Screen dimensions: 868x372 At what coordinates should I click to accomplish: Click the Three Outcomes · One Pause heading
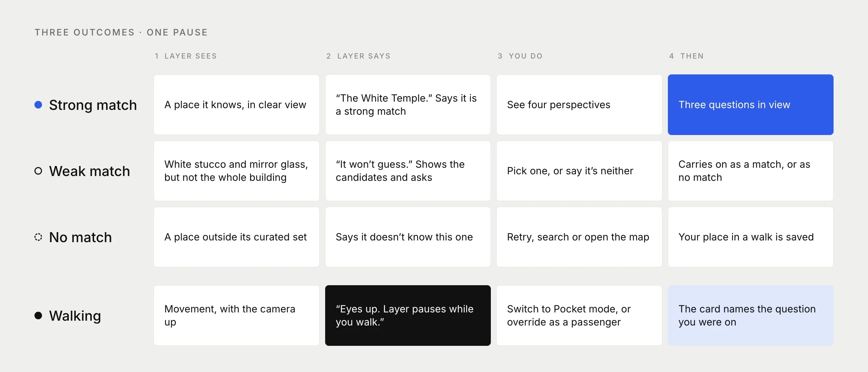coord(121,32)
